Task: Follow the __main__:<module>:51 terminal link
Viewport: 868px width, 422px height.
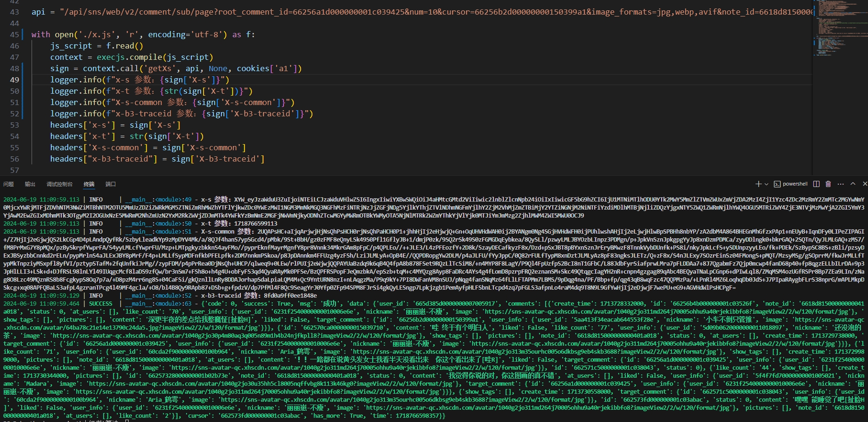Action: tap(158, 232)
